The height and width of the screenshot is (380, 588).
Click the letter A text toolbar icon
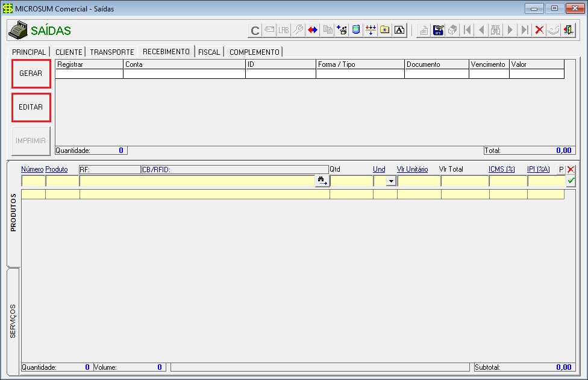pos(399,30)
